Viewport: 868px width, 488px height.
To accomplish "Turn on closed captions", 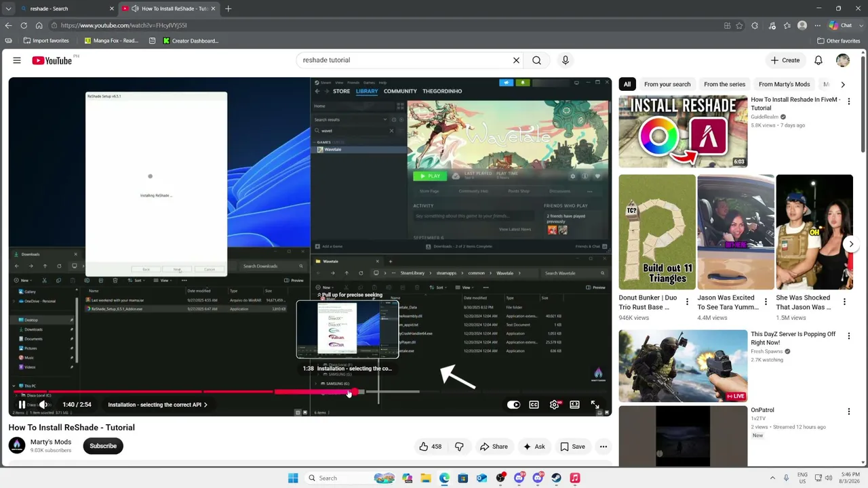I will coord(534,405).
